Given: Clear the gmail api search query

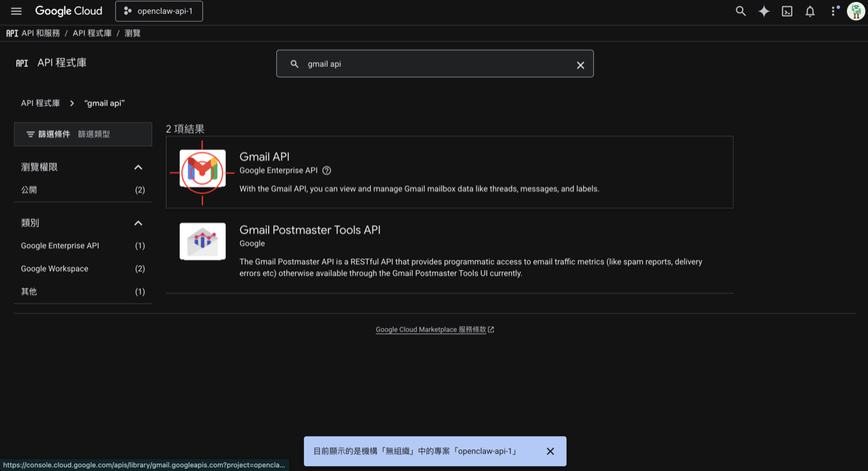Looking at the screenshot, I should click(x=580, y=65).
